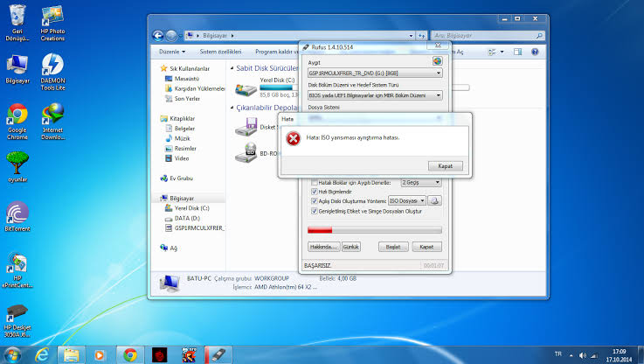This screenshot has width=644, height=364.
Task: Open Internet Download Manager desktop icon
Action: [x=52, y=122]
